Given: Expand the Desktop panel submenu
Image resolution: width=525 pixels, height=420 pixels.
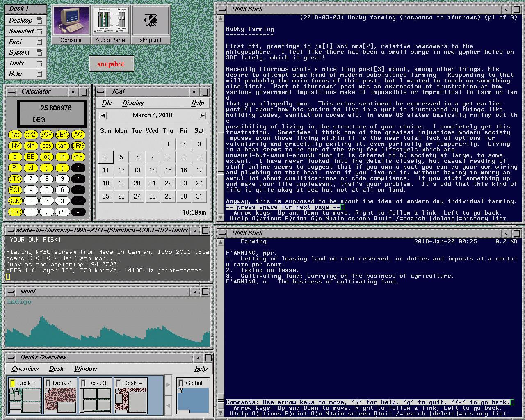Looking at the screenshot, I should (23, 20).
